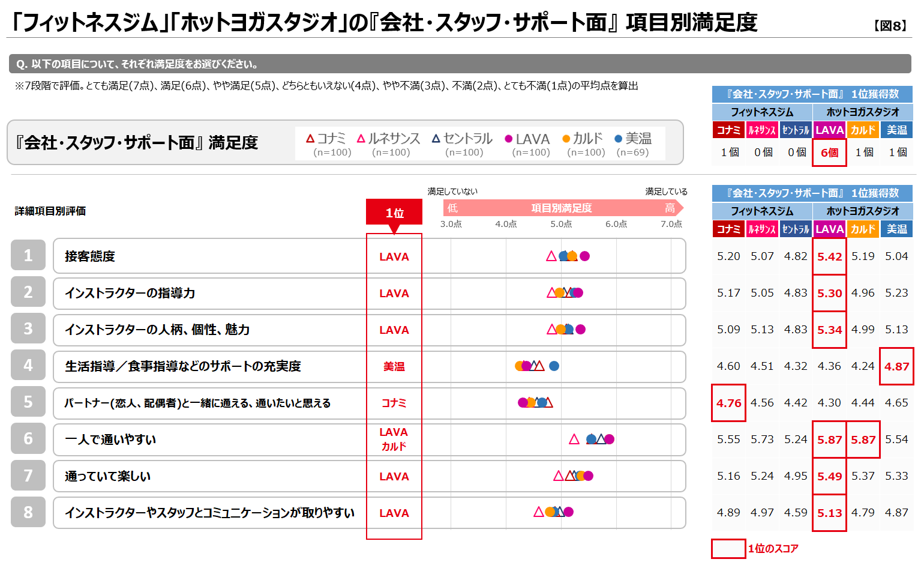Click the 3.0点 axis label
Screen dimensions: 924x568
click(451, 224)
